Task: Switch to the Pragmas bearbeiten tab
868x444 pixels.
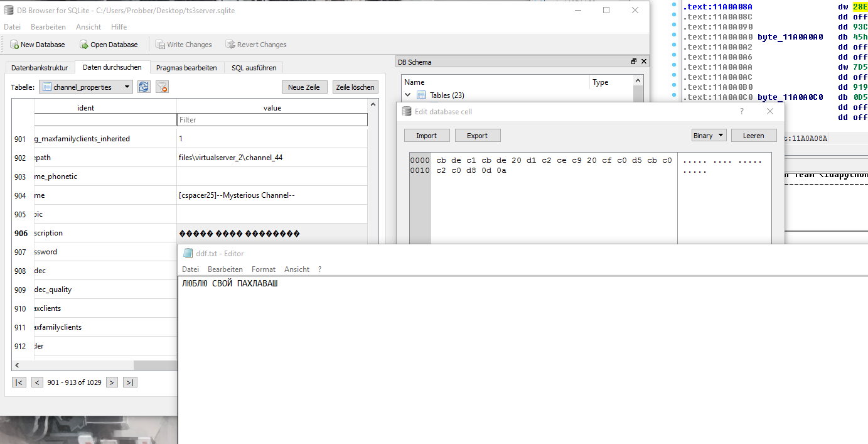Action: 186,68
